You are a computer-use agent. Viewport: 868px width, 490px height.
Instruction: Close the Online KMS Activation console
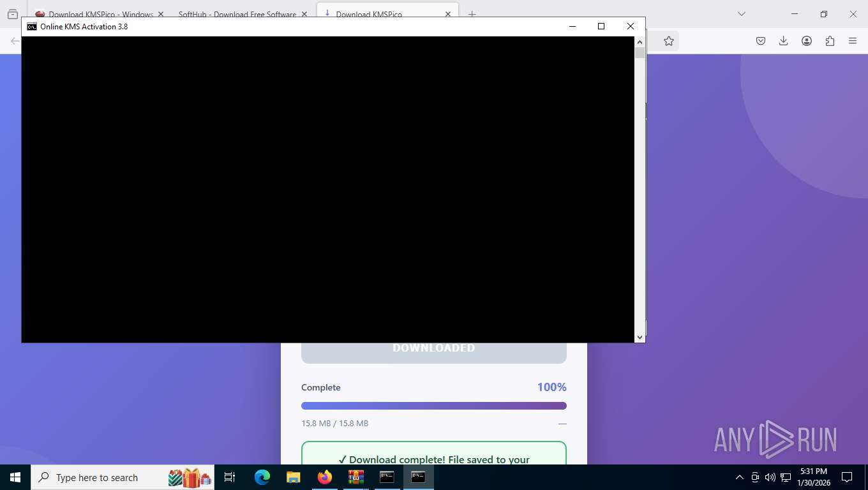tap(631, 26)
